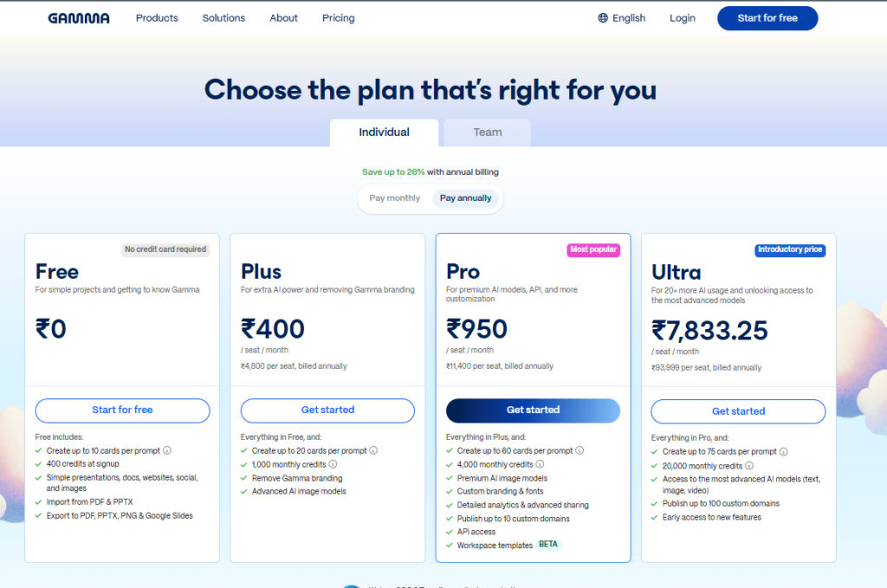The height and width of the screenshot is (588, 887).
Task: Click the Gamma logo in header
Action: click(79, 18)
